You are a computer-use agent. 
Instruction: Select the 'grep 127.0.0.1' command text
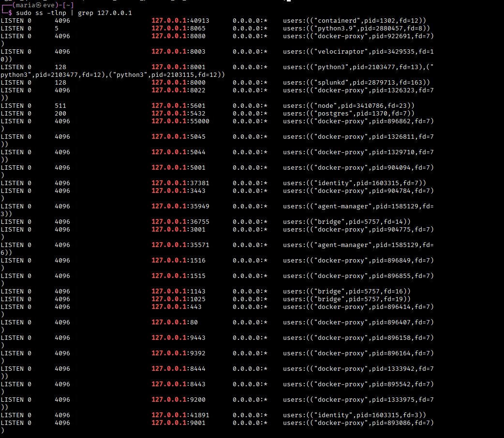pos(105,13)
